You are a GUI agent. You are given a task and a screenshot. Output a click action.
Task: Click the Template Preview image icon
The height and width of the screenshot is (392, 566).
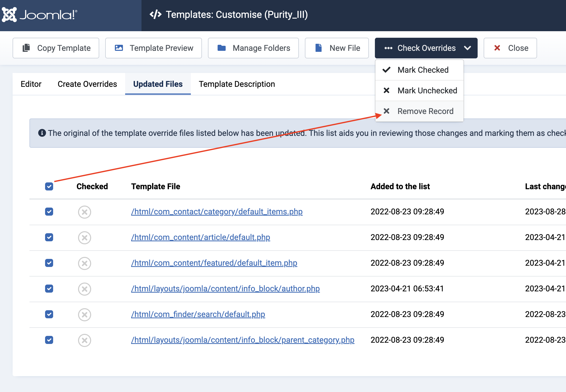pos(119,48)
